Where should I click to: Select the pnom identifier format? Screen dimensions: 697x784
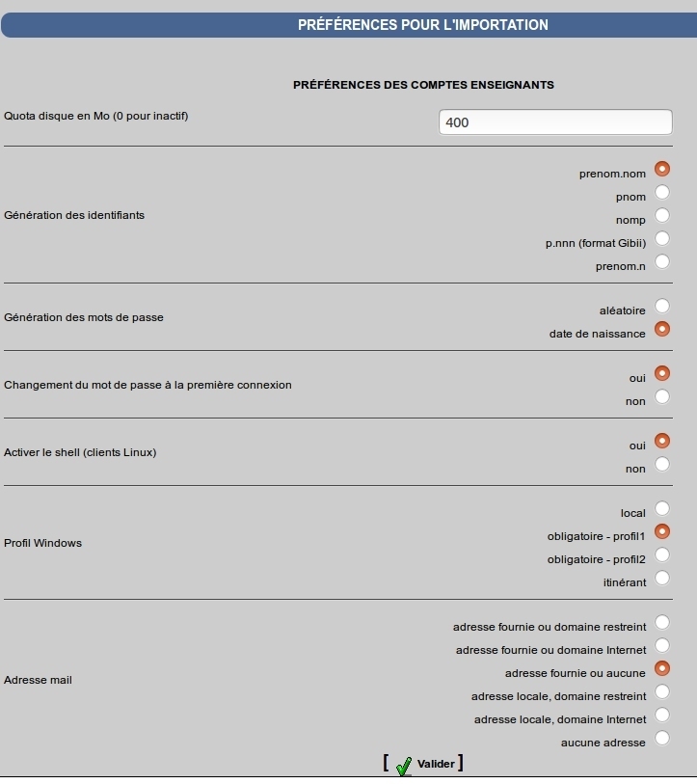[x=662, y=192]
